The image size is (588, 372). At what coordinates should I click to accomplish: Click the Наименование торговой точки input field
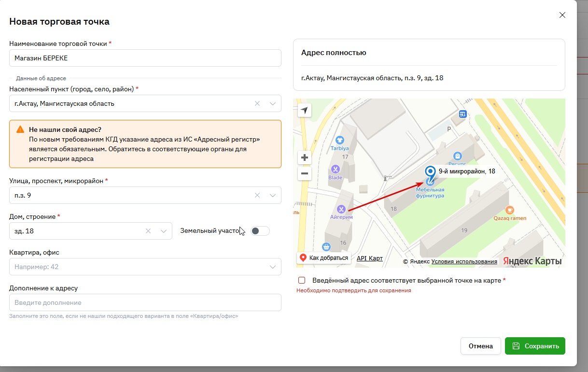click(145, 58)
